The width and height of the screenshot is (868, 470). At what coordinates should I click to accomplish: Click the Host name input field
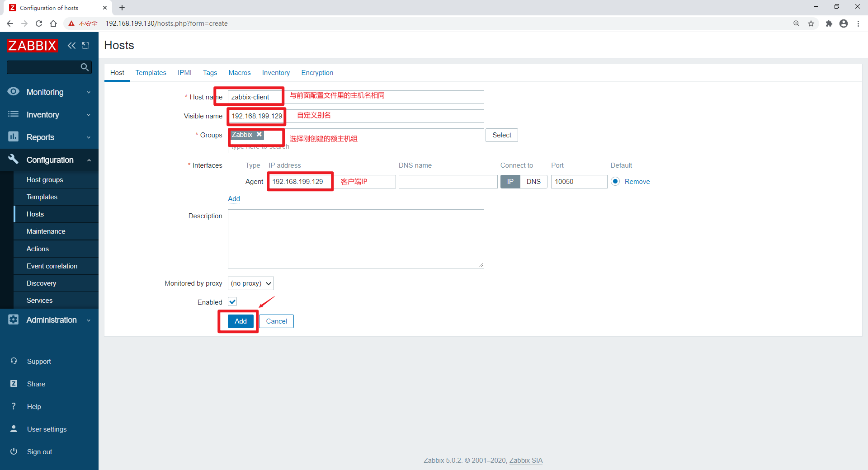(x=356, y=97)
